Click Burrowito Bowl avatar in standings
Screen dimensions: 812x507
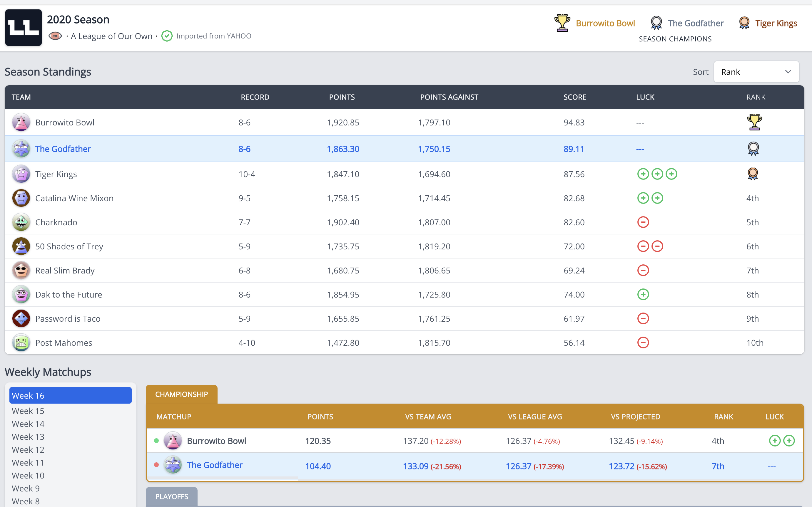[x=21, y=122]
